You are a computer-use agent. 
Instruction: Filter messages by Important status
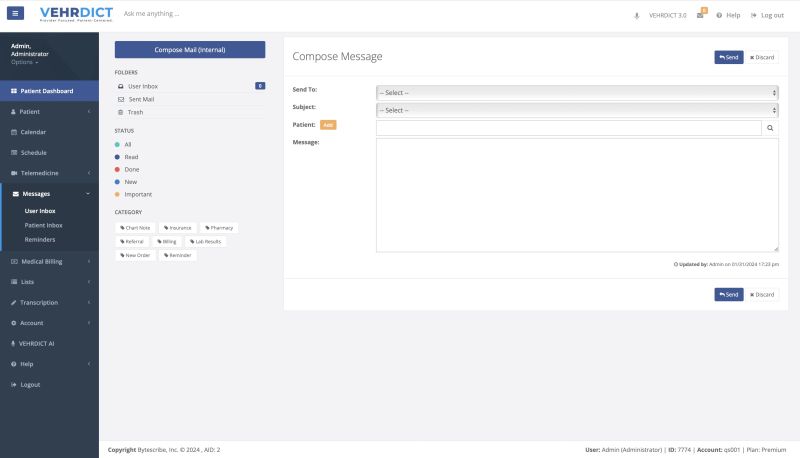pyautogui.click(x=138, y=194)
